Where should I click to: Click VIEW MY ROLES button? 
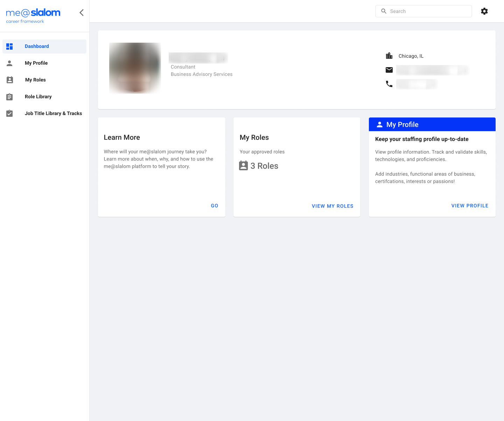coord(332,206)
